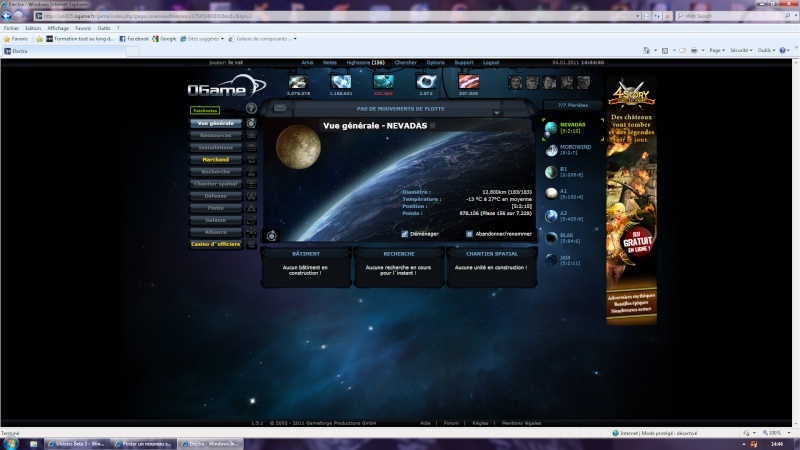Open the Affichage menu
The image size is (800, 450).
click(x=58, y=28)
